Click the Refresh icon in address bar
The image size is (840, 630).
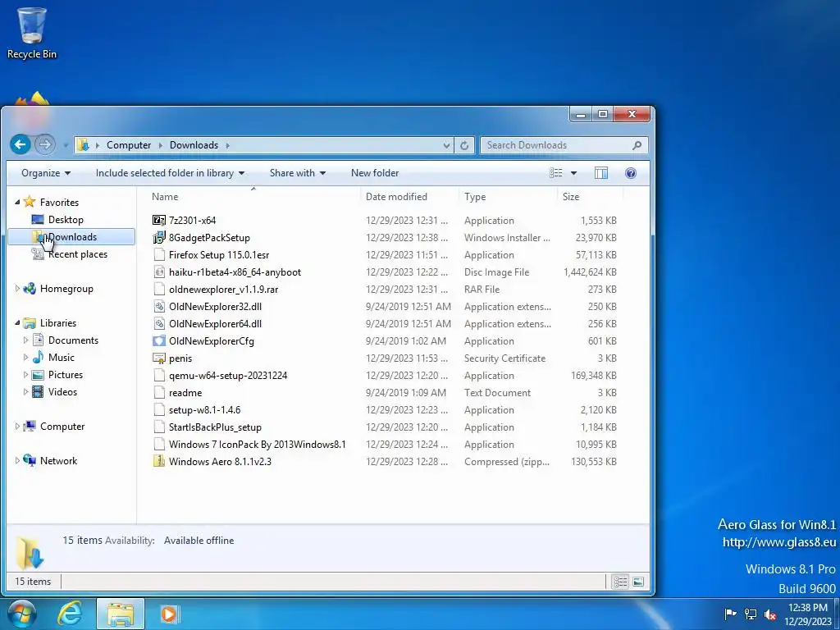(464, 145)
